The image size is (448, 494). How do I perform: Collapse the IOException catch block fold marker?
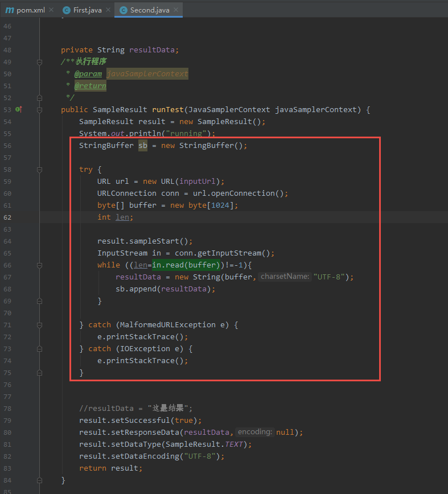click(x=39, y=349)
